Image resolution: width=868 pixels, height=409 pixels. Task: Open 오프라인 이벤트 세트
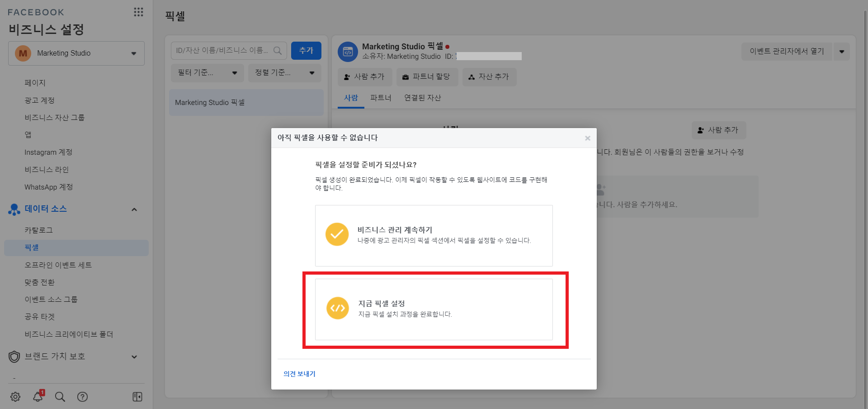(58, 265)
